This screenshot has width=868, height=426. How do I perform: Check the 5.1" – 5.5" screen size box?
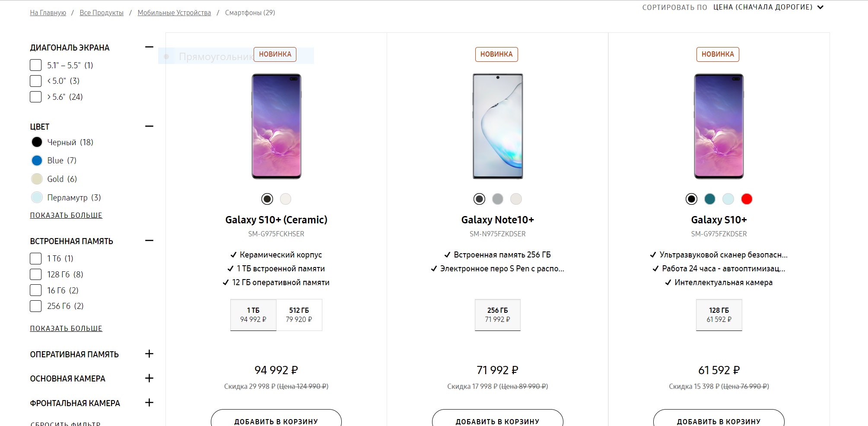pyautogui.click(x=36, y=65)
